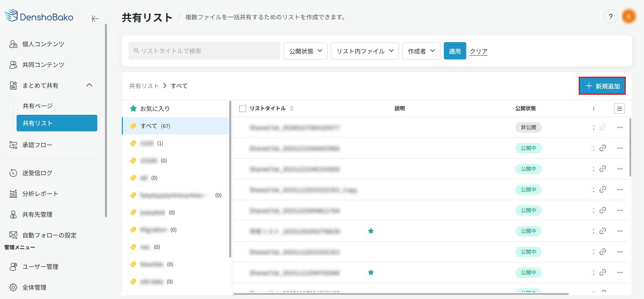Click the greyed link icon in the 非公開 row
Image resolution: width=644 pixels, height=299 pixels.
click(x=603, y=127)
